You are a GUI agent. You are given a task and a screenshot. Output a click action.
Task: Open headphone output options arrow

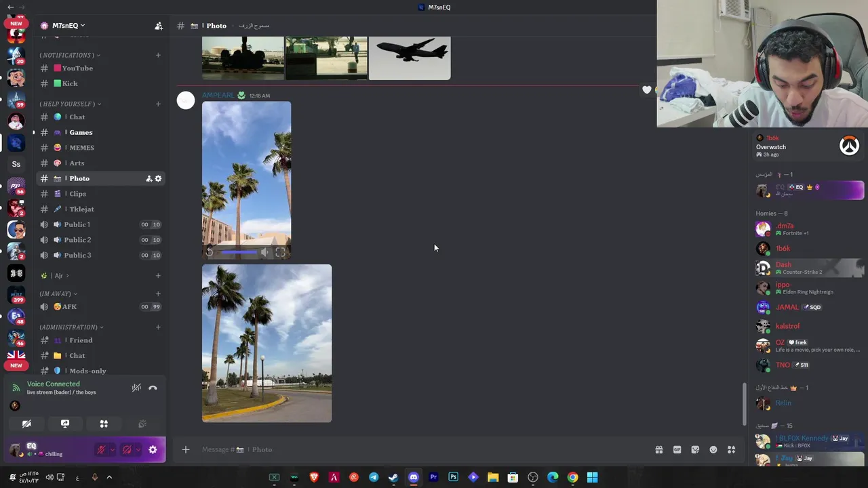coord(138,450)
